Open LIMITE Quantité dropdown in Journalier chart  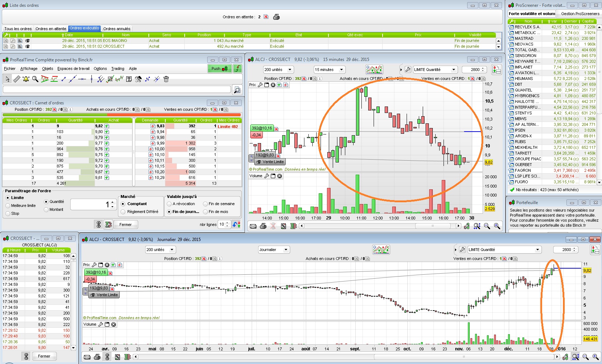tap(504, 250)
